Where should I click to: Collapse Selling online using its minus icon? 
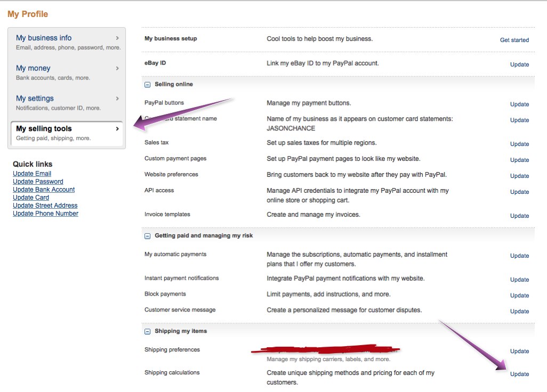(x=148, y=85)
